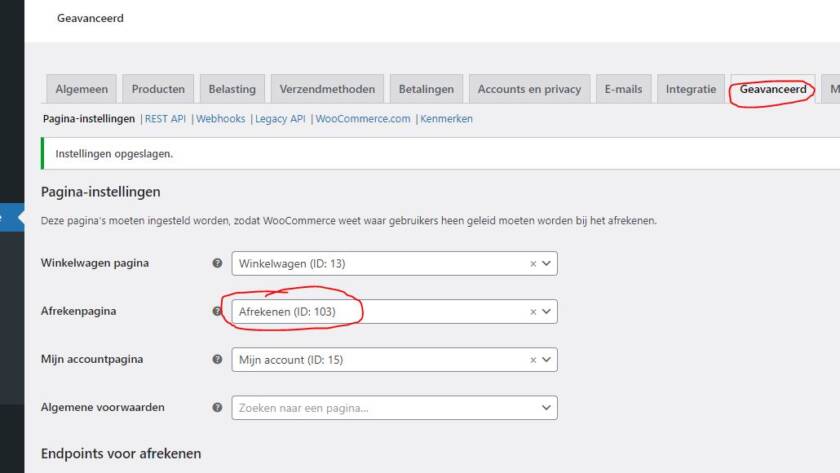Switch to the Belasting tab
The width and height of the screenshot is (840, 473).
(232, 89)
